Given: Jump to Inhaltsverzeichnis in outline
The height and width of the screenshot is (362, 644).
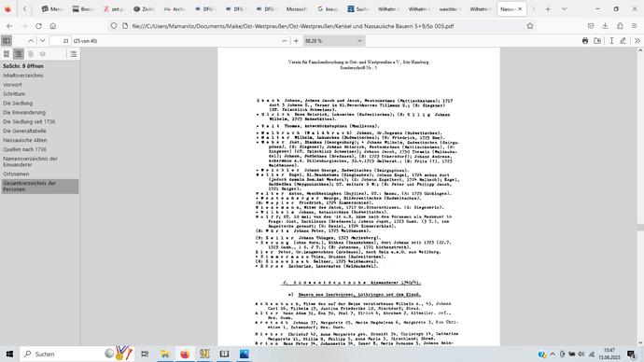Looking at the screenshot, I should (x=23, y=76).
